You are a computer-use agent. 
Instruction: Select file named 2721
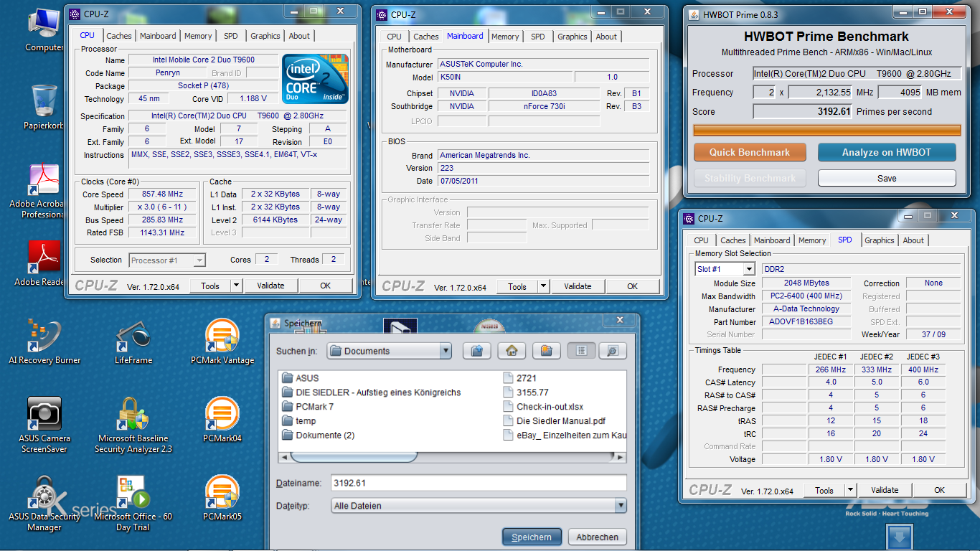click(x=519, y=378)
